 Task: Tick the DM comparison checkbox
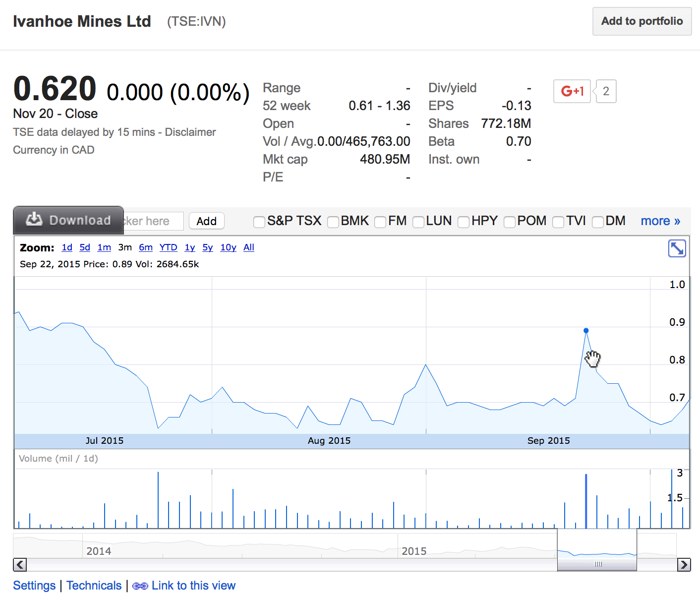(598, 222)
